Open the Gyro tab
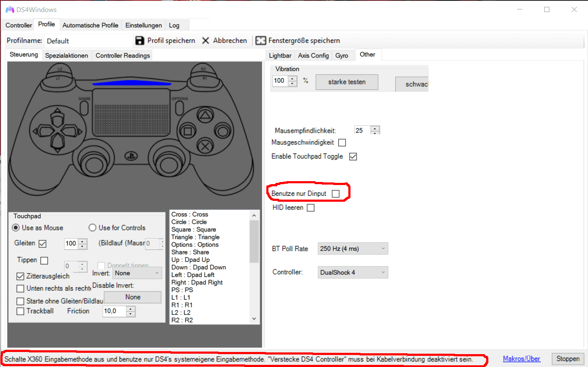This screenshot has height=367, width=588. [342, 55]
